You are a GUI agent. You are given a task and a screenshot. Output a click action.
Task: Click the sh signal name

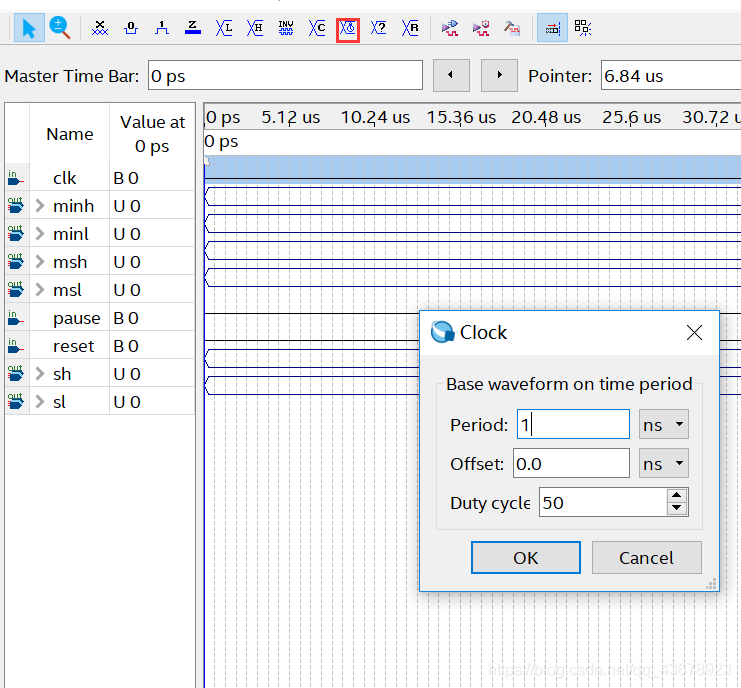(62, 373)
